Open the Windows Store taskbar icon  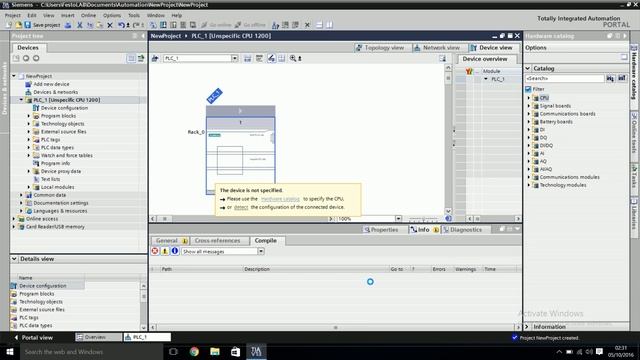(x=236, y=351)
